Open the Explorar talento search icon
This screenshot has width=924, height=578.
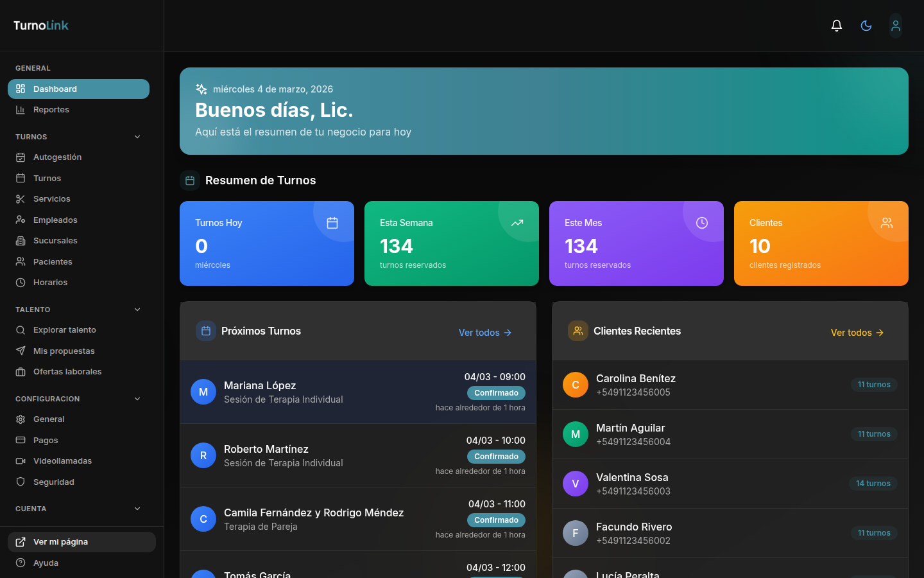coord(20,329)
